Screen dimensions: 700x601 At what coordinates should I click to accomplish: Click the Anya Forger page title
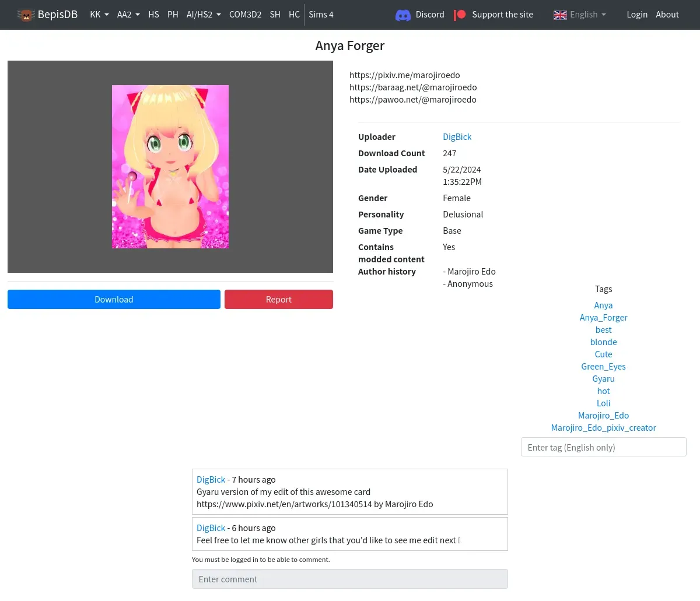coord(350,45)
